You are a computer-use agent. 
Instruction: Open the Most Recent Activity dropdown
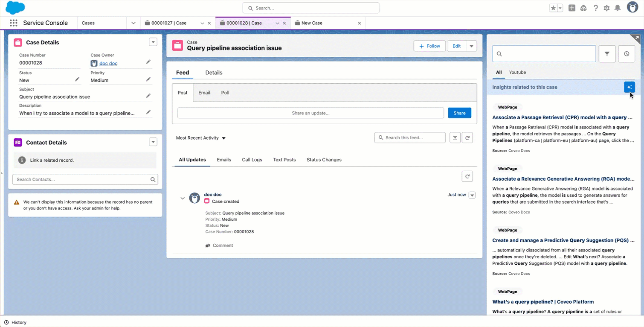click(200, 138)
